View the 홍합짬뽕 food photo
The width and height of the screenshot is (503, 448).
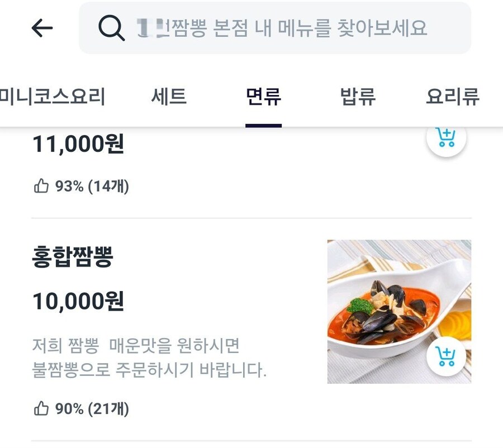point(400,312)
